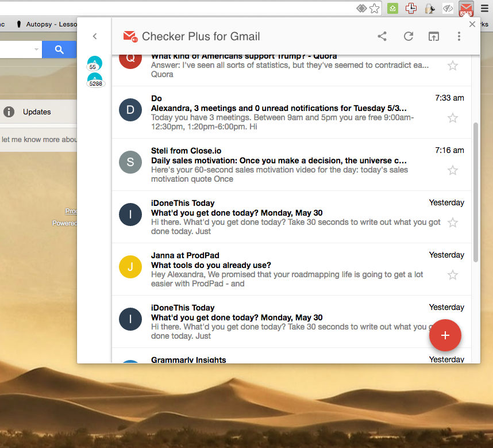Click the D avatar of the Do email
The width and height of the screenshot is (493, 448).
coord(130,110)
